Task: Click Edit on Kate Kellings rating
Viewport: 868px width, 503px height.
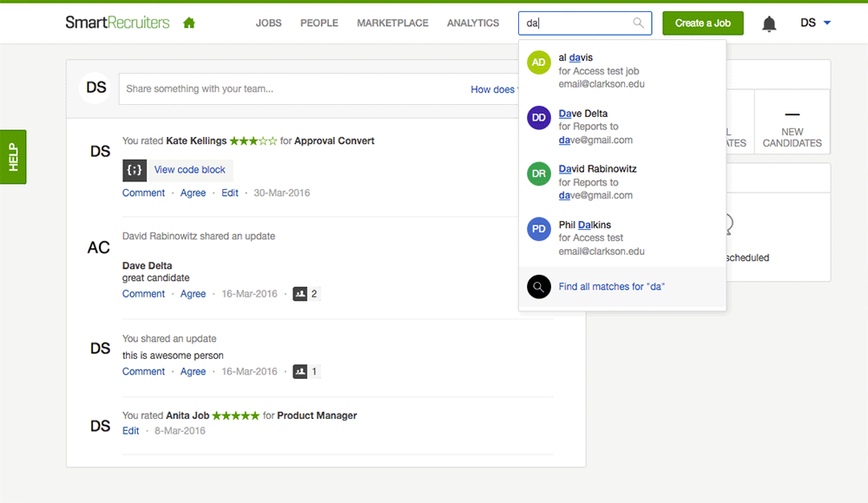Action: (x=230, y=193)
